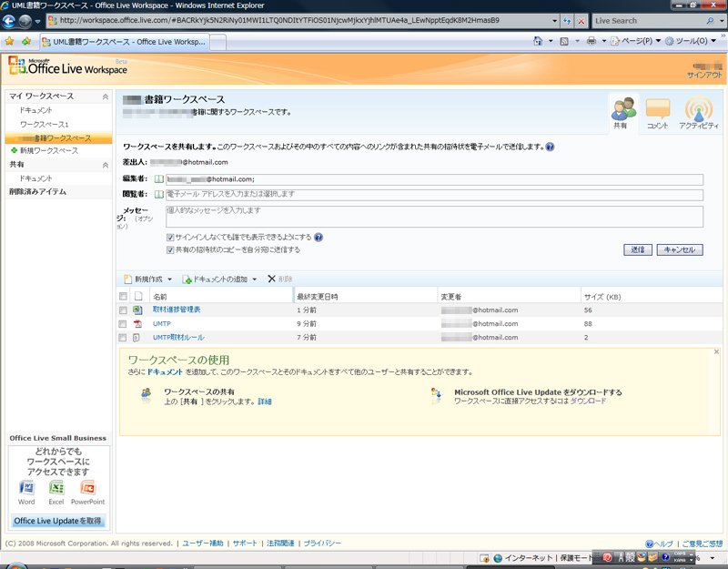
Task: Collapse the 共有 sidebar section
Action: 106,165
